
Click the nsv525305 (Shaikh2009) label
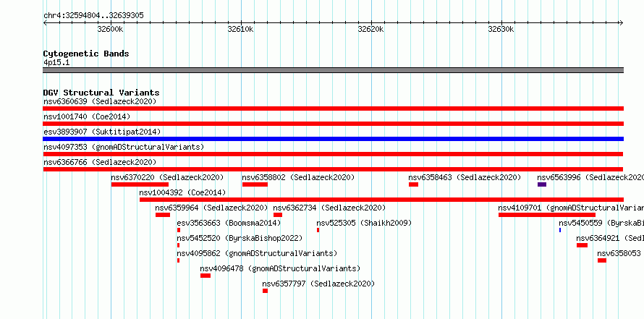click(364, 223)
